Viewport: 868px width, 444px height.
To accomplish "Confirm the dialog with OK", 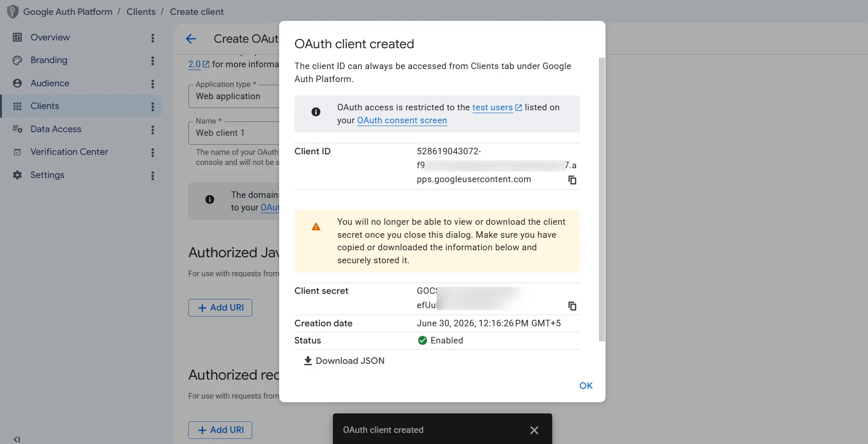I will tap(586, 386).
